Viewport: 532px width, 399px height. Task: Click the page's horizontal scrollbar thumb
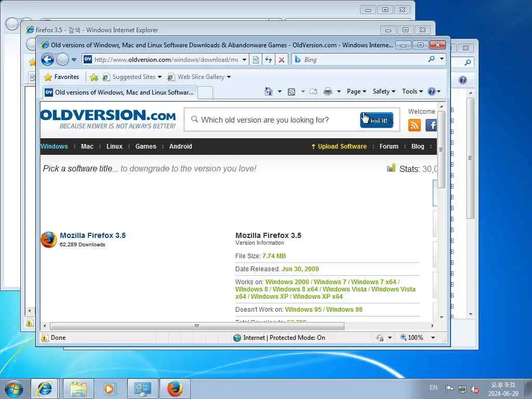pyautogui.click(x=197, y=326)
